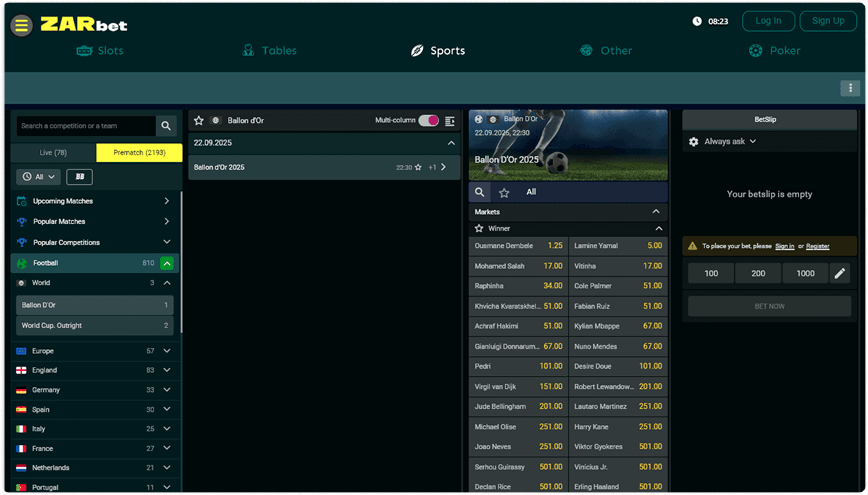Collapse the World region

coord(167,283)
